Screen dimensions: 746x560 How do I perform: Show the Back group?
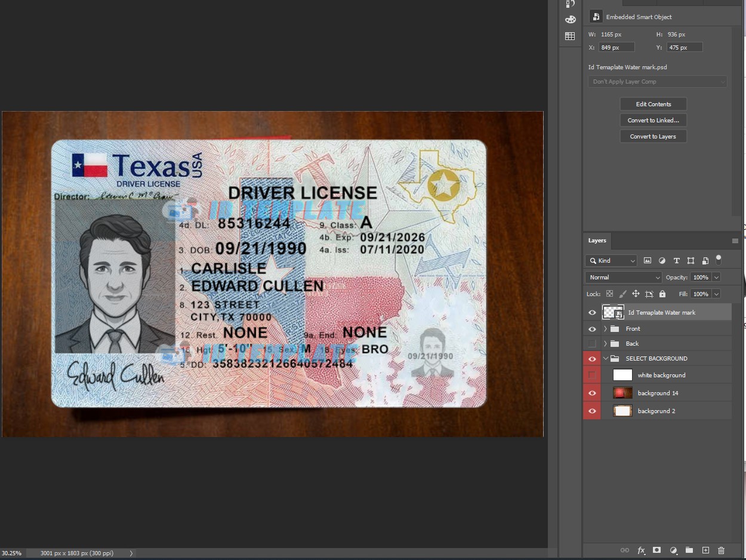pyautogui.click(x=592, y=344)
